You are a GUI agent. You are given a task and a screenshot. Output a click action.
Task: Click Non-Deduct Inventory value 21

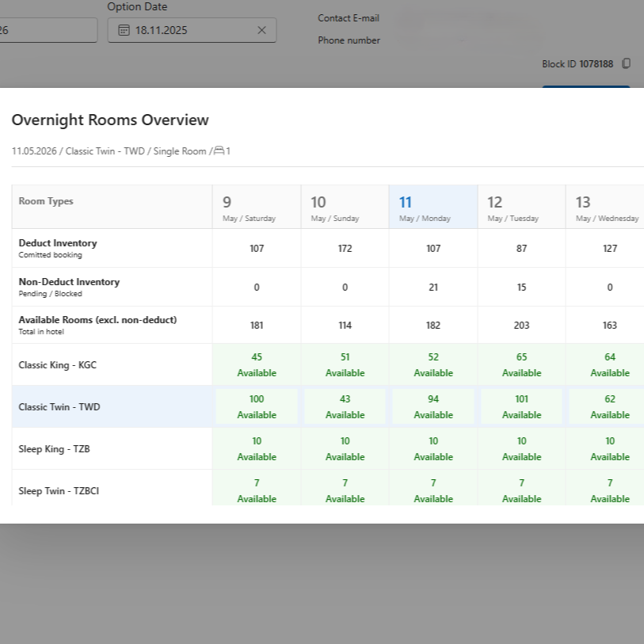pos(433,287)
